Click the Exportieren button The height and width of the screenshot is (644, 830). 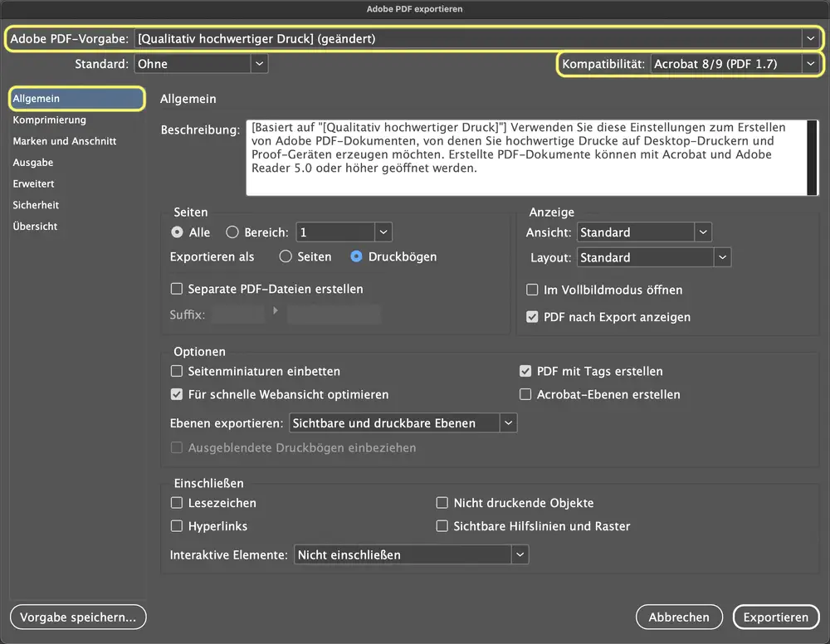pos(776,617)
